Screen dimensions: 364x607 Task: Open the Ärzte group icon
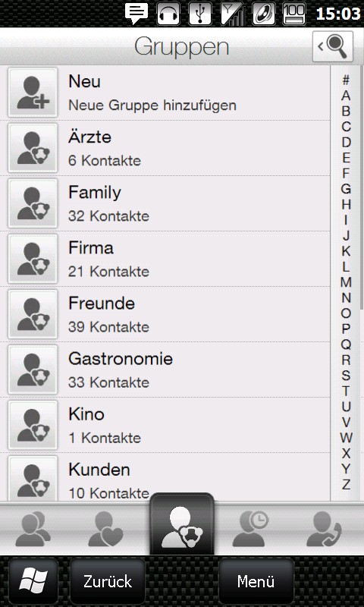point(33,148)
